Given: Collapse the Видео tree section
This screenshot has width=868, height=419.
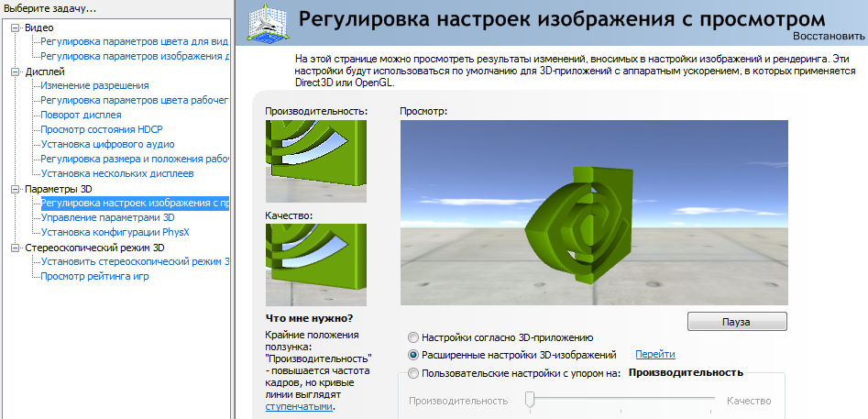Looking at the screenshot, I should (x=15, y=28).
